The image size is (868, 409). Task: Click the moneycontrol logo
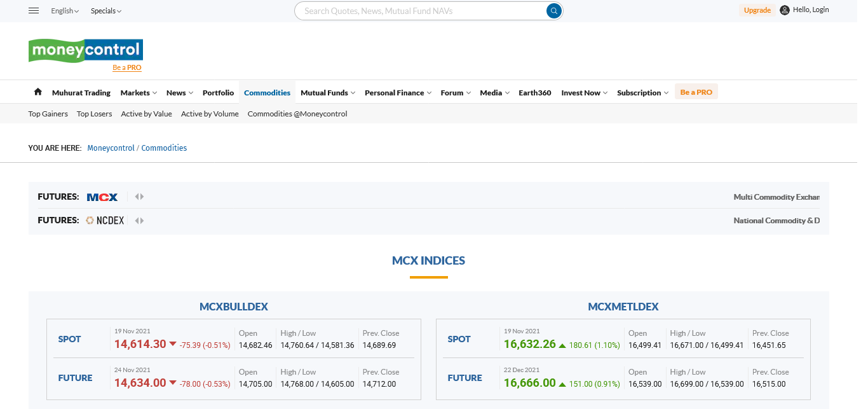(85, 50)
